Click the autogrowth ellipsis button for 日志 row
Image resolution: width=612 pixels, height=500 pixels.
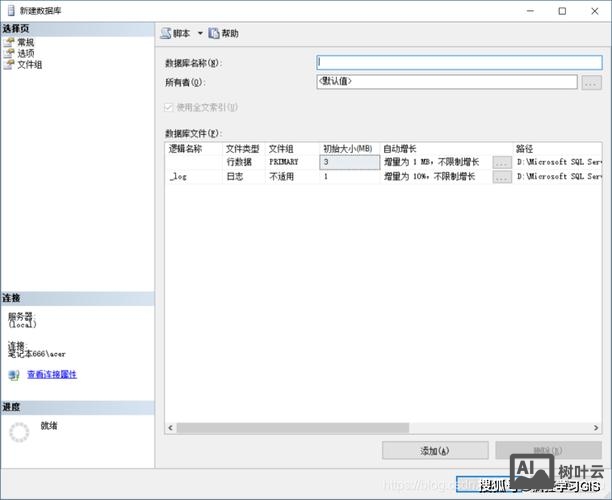pos(502,177)
